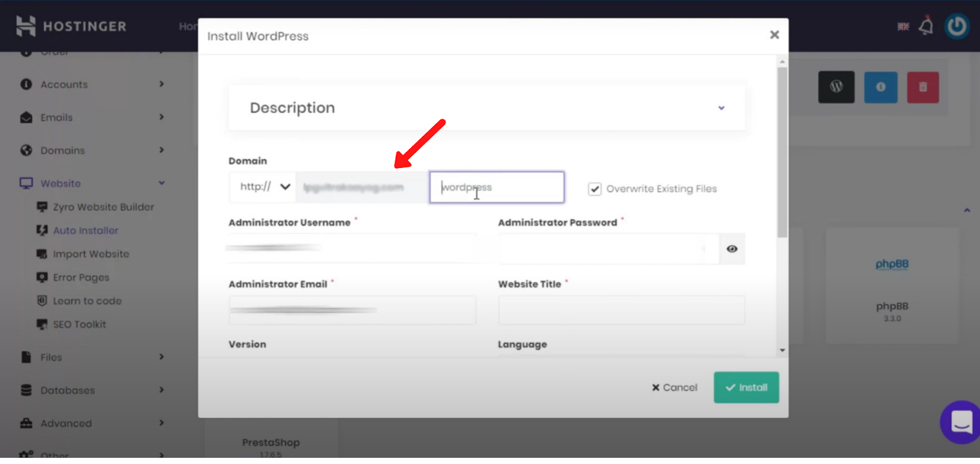Focus the Administrator Username field

352,248
